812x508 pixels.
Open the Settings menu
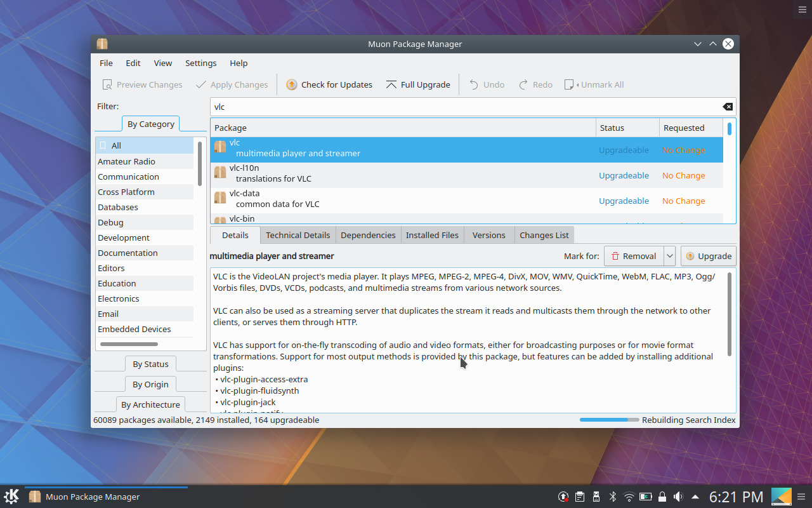click(201, 63)
